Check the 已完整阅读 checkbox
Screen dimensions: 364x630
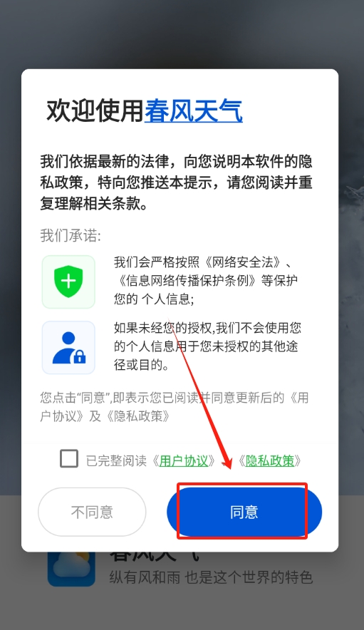pyautogui.click(x=69, y=458)
